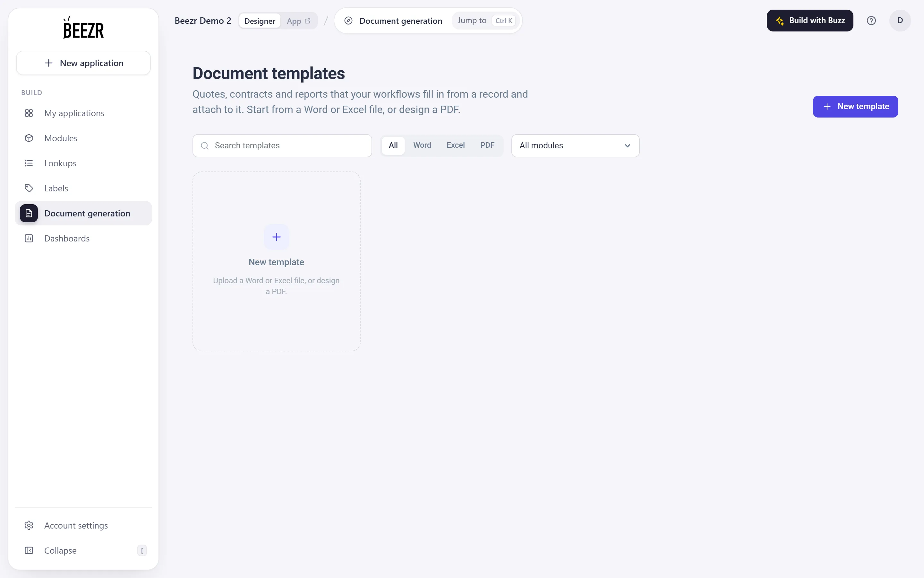Screen dimensions: 924x578
Task: Click the compass icon beside Document generation
Action: click(x=348, y=21)
